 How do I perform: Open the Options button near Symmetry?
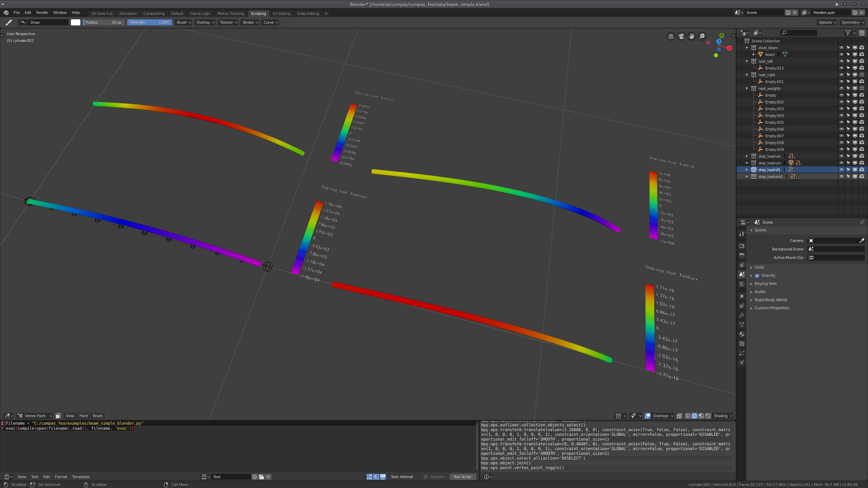[x=827, y=22]
